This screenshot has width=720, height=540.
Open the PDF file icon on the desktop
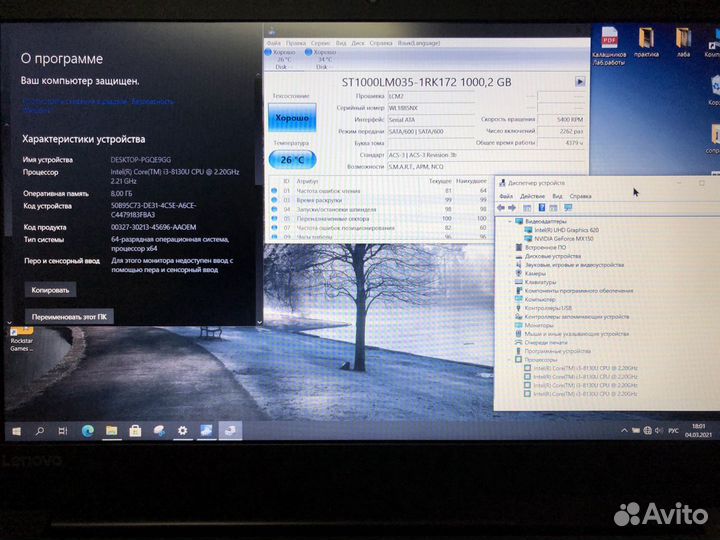tap(609, 46)
